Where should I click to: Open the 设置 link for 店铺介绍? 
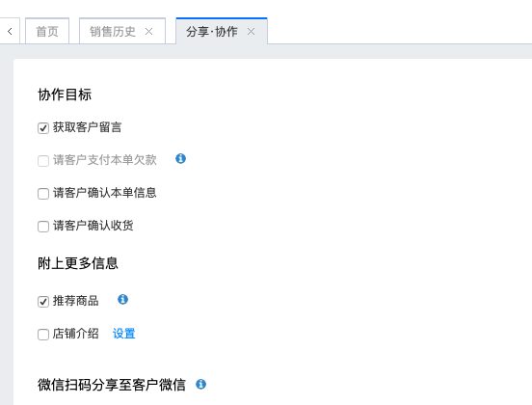(x=123, y=334)
